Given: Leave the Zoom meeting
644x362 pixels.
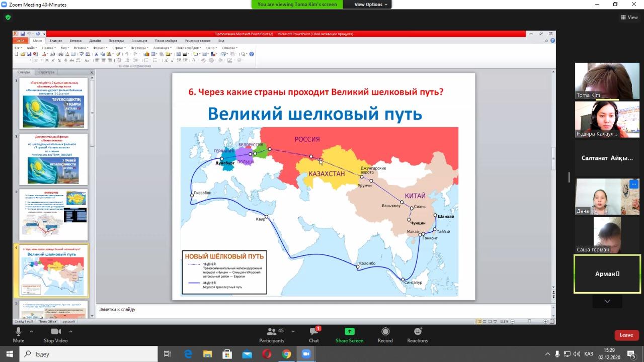Looking at the screenshot, I should [x=626, y=335].
